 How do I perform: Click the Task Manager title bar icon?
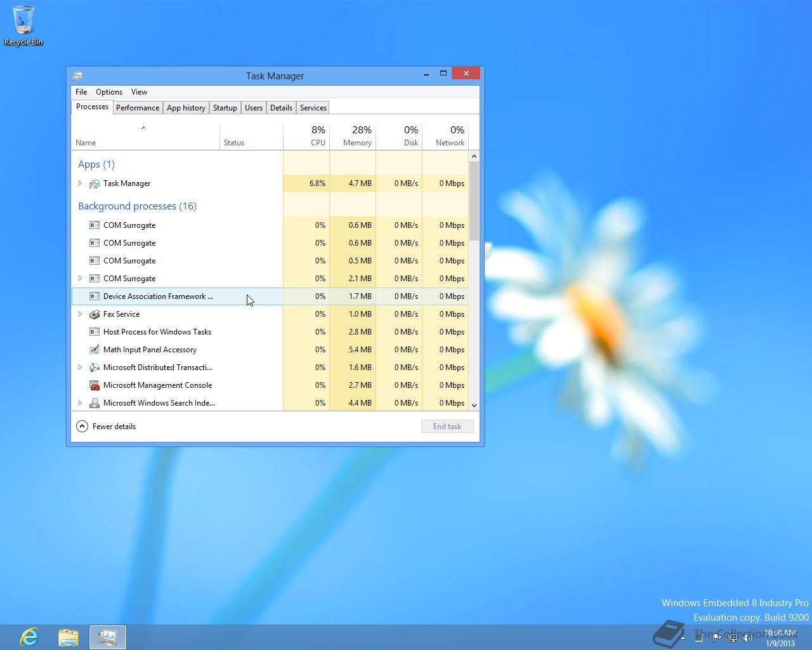tap(77, 76)
